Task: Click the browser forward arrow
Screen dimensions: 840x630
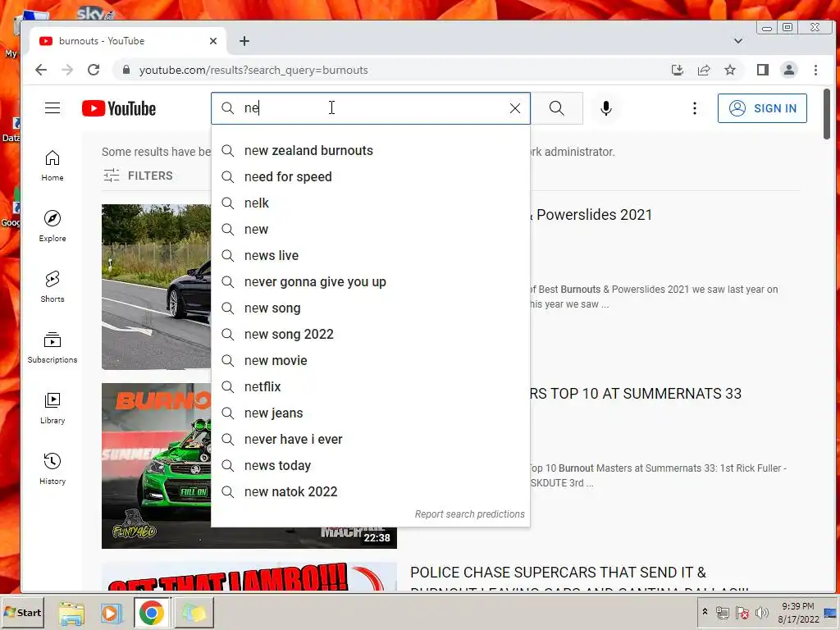Action: pos(67,70)
